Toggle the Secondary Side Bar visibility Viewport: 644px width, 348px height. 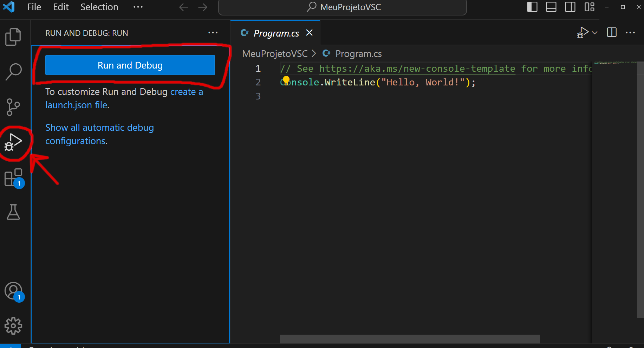(570, 7)
